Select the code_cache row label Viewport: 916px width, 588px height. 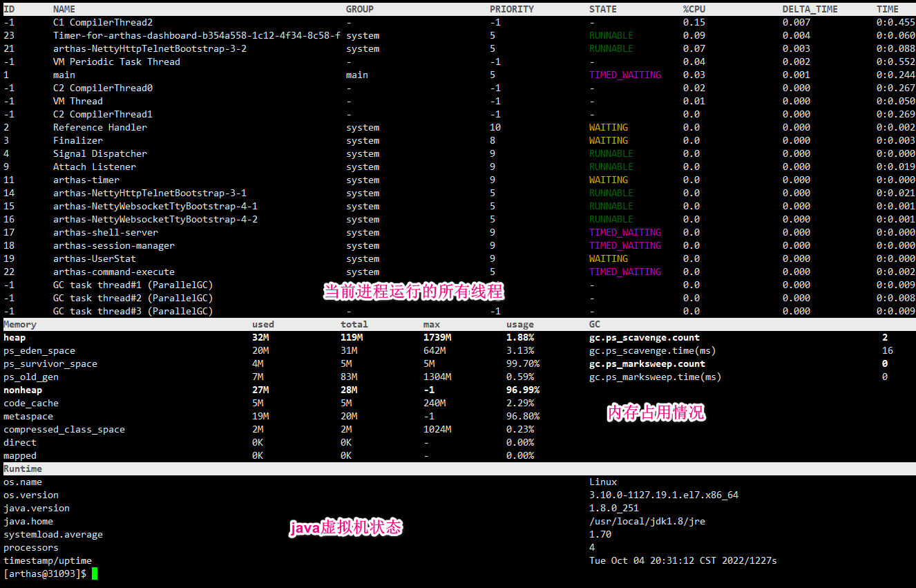tap(31, 403)
